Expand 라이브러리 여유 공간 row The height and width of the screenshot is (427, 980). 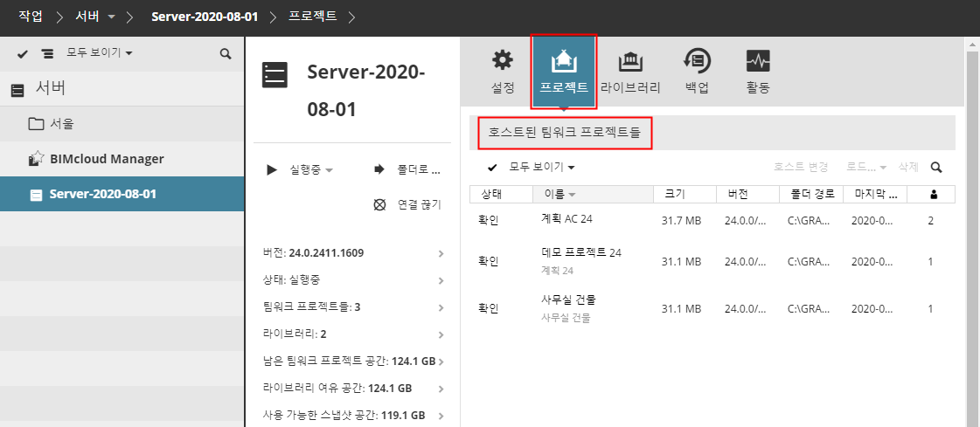[354, 389]
